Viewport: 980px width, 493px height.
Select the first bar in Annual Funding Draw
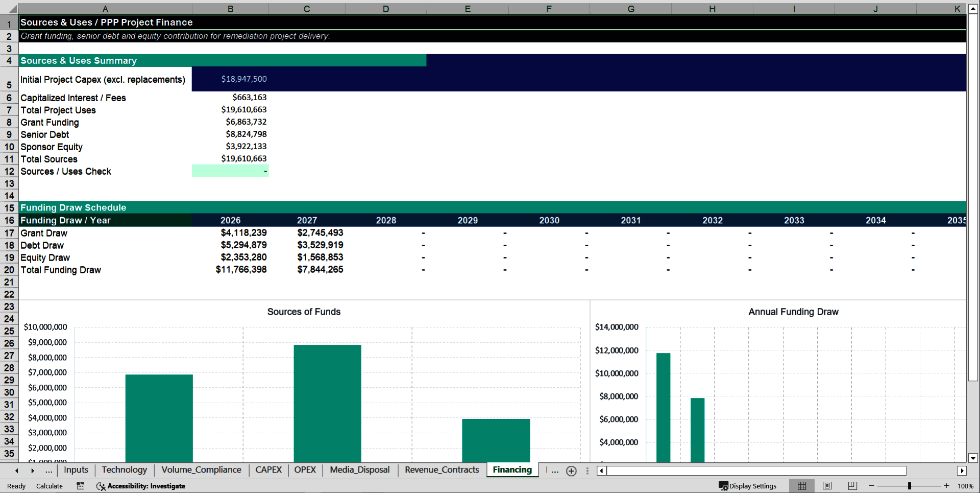coord(663,408)
